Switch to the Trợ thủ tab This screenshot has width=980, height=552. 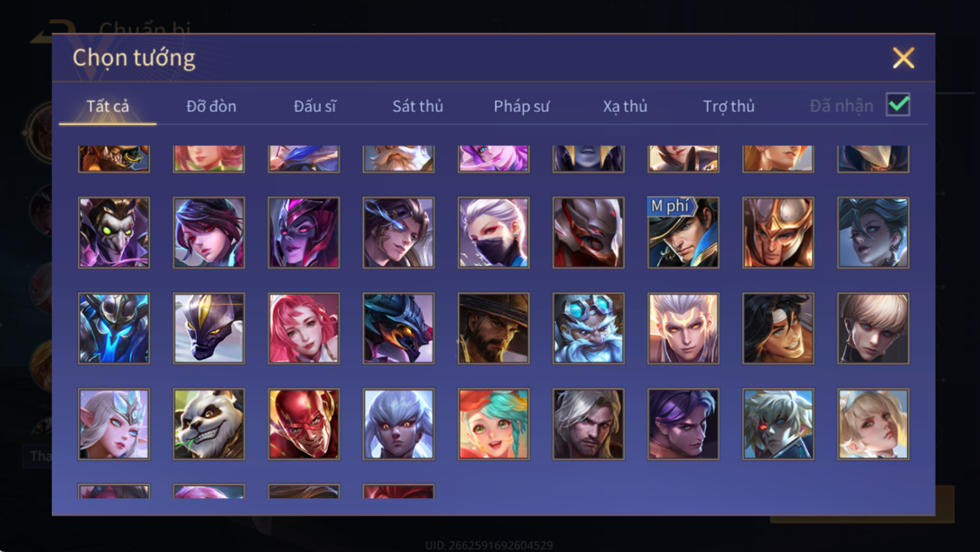coord(729,106)
